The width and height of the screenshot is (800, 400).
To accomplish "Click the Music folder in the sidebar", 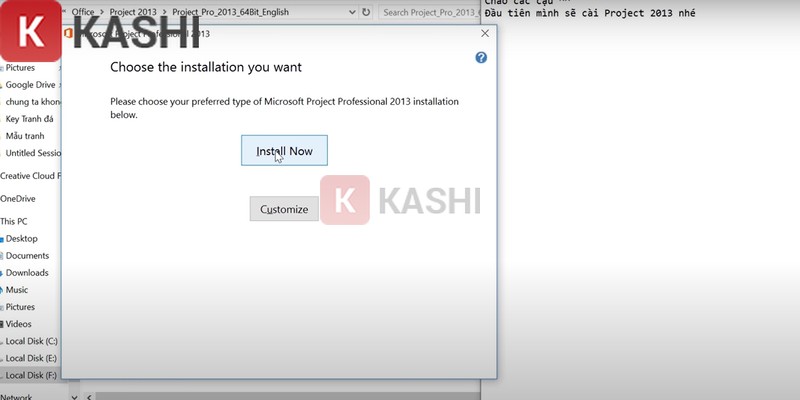I will click(x=20, y=290).
